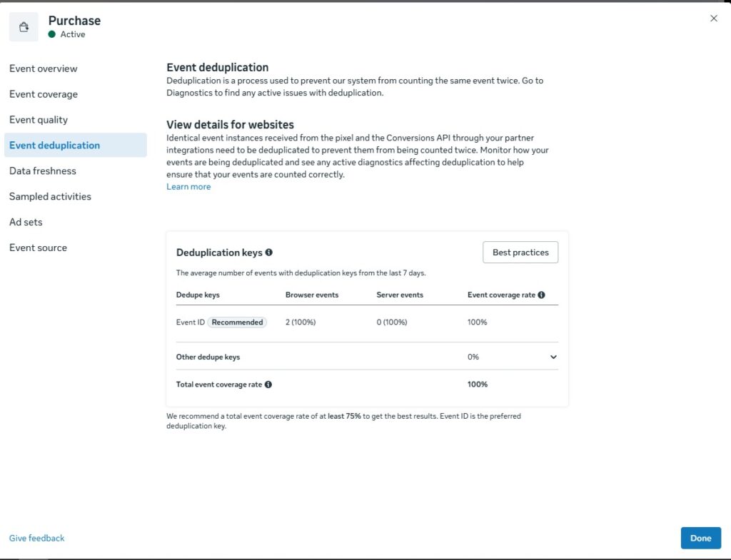The width and height of the screenshot is (731, 560).
Task: Go to Event quality section
Action: 39,120
